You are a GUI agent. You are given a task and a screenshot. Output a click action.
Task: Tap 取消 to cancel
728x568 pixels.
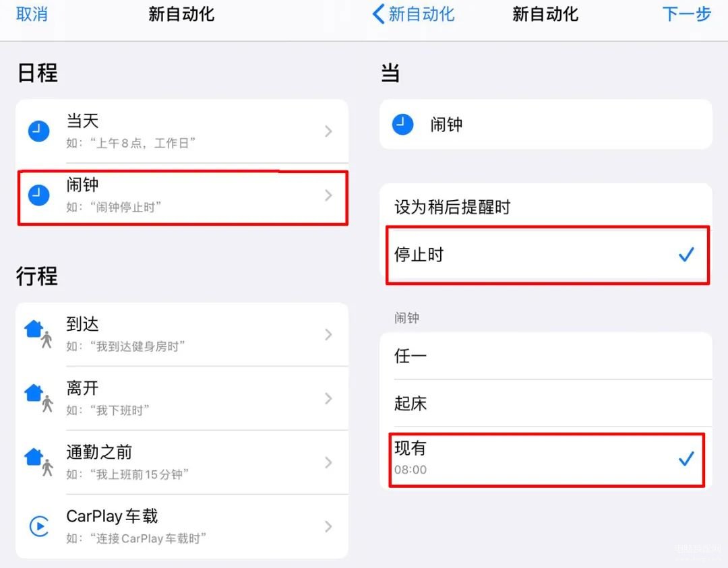(32, 14)
